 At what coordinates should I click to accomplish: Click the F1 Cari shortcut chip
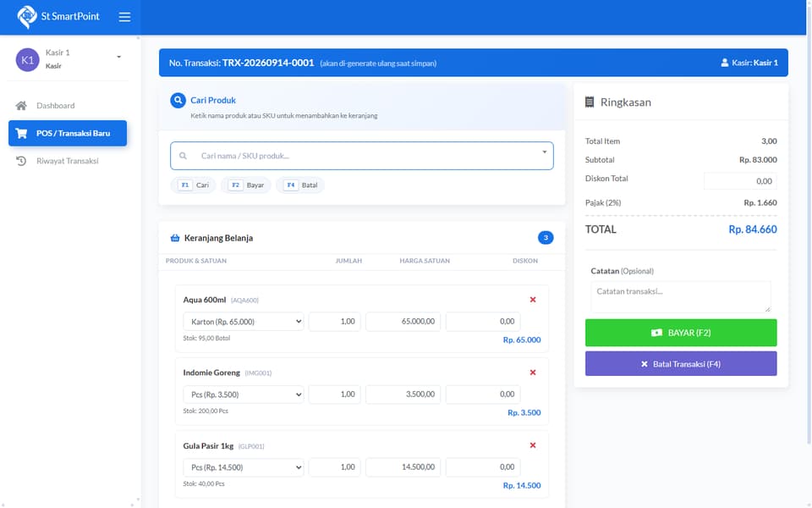point(193,185)
